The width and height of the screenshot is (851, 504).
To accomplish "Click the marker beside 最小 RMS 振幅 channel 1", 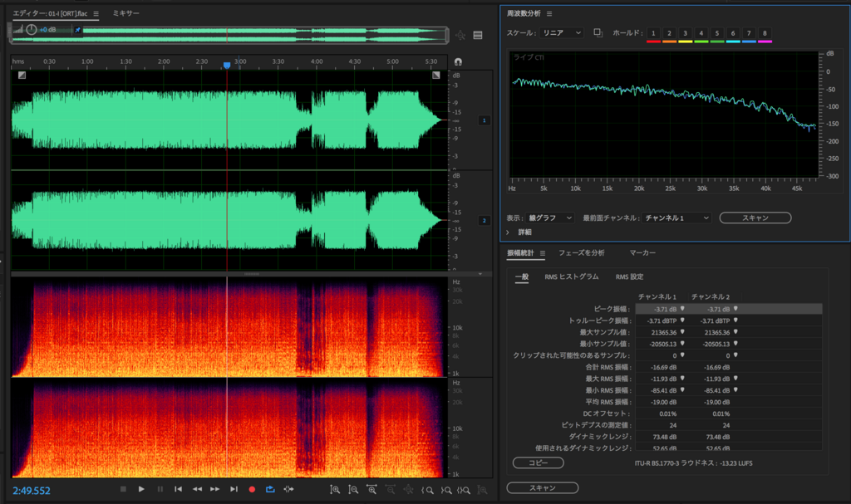I will [x=682, y=390].
